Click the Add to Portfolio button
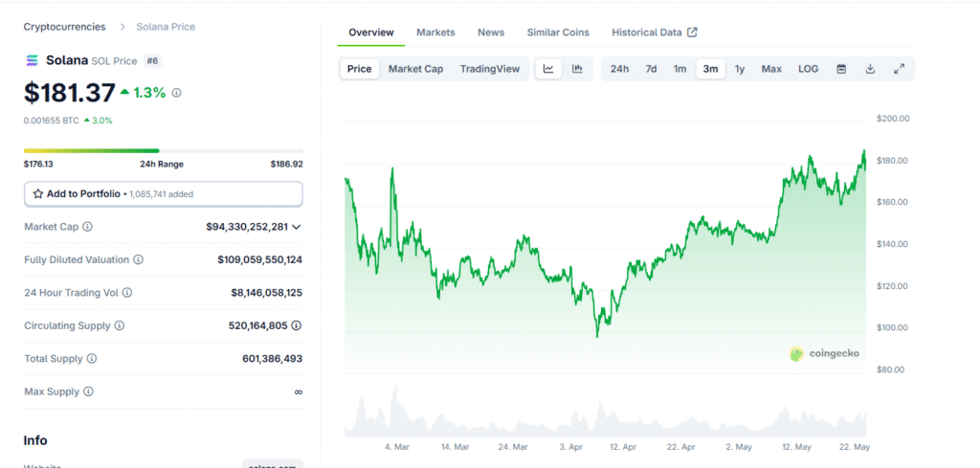Viewport: 980px width, 468px height. 163,194
